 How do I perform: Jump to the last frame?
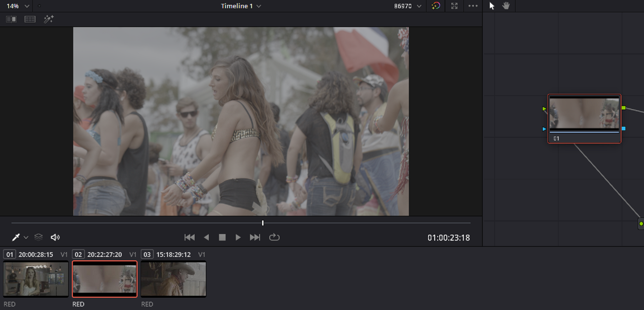click(x=255, y=238)
